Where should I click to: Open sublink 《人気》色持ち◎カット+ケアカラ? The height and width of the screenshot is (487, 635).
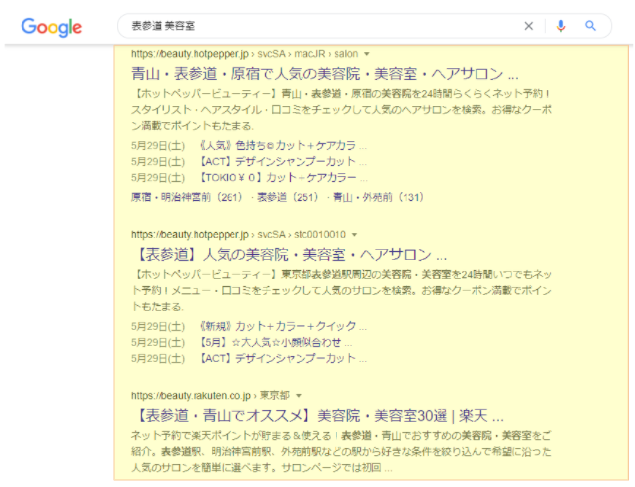(283, 145)
